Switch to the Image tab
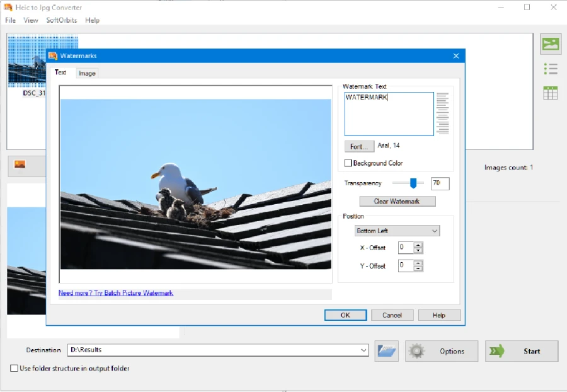 point(87,73)
